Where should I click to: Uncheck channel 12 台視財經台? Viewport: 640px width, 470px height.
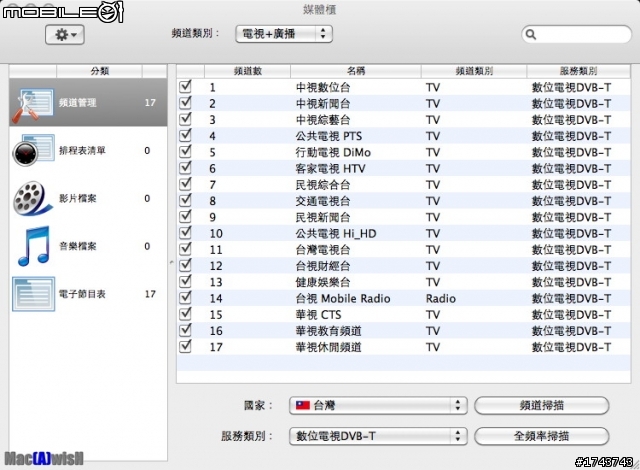[185, 266]
